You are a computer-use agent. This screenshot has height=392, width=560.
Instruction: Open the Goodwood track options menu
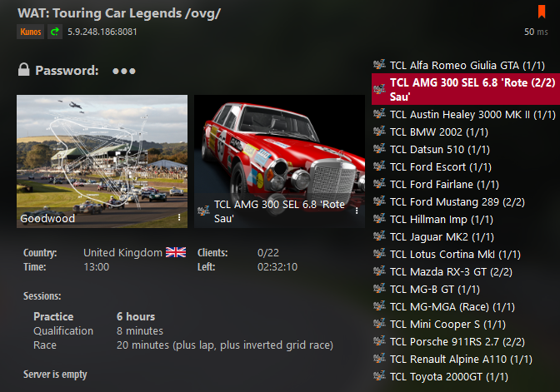[x=179, y=217]
